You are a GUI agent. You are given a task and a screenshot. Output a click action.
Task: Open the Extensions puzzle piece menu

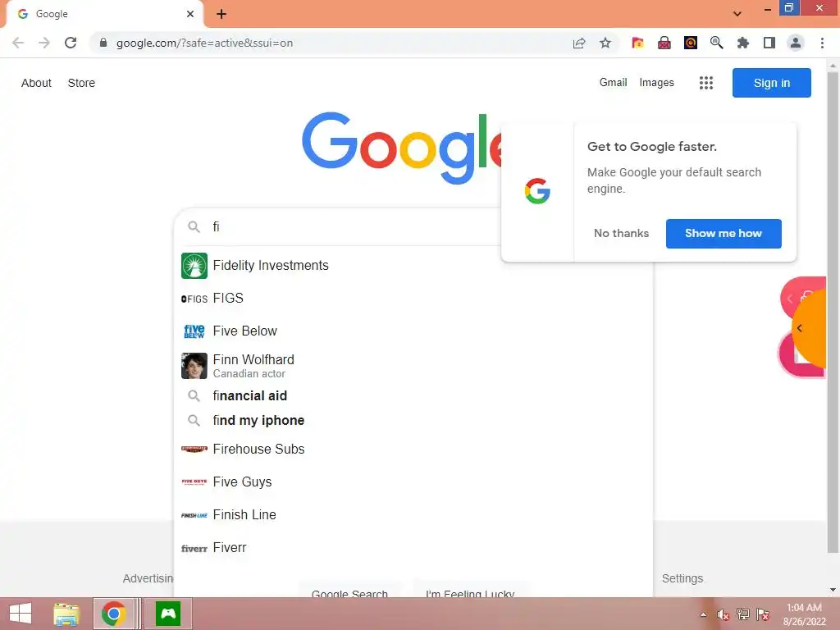pyautogui.click(x=743, y=43)
